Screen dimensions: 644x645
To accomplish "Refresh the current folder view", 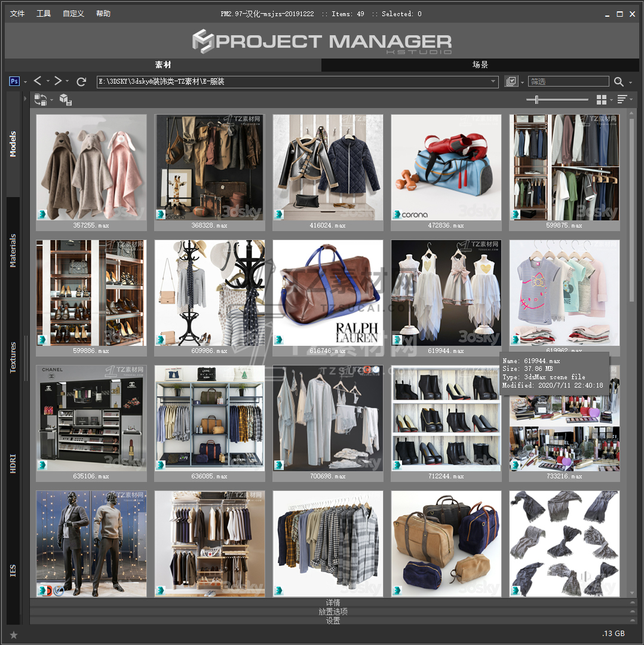I will tap(82, 81).
